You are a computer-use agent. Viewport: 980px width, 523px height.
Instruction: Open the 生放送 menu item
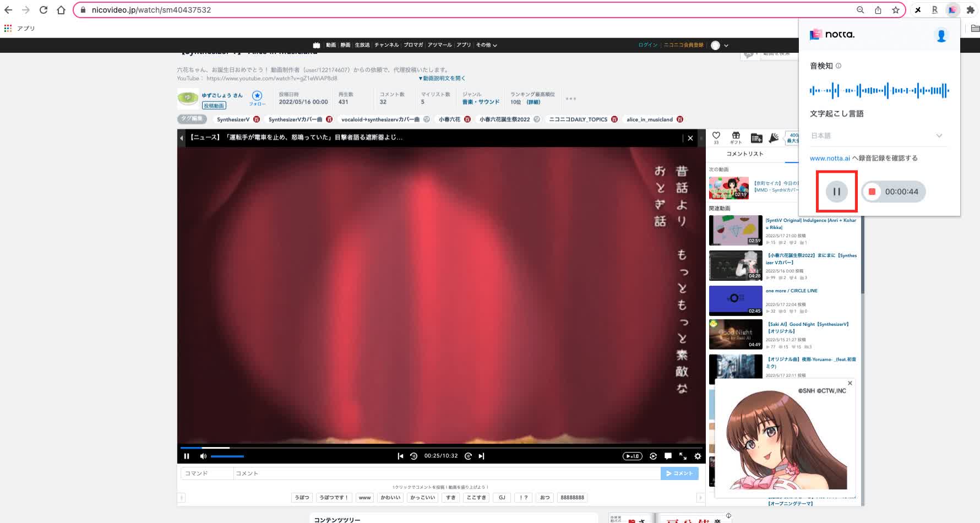point(362,45)
